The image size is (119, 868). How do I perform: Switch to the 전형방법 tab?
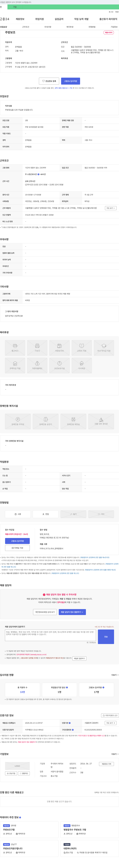pos(92,27)
